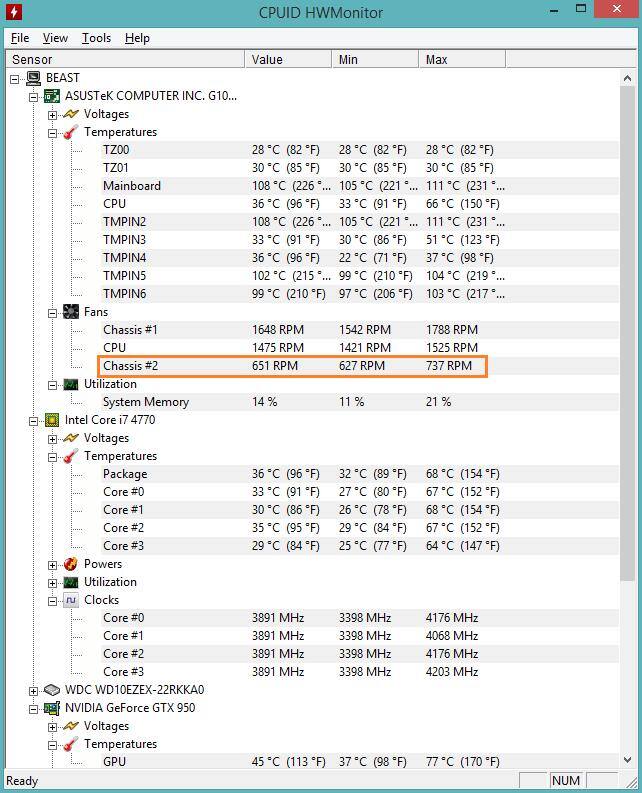Collapse the Fans section
The image size is (642, 793).
[53, 314]
